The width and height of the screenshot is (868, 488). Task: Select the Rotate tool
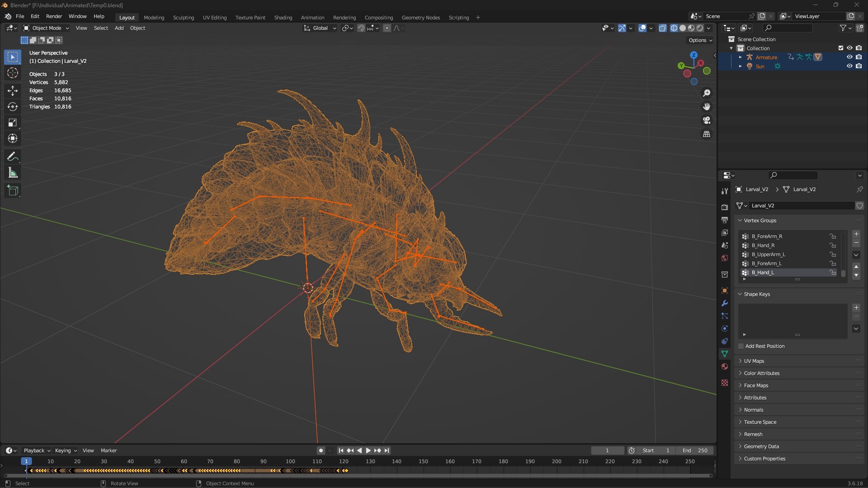point(13,107)
